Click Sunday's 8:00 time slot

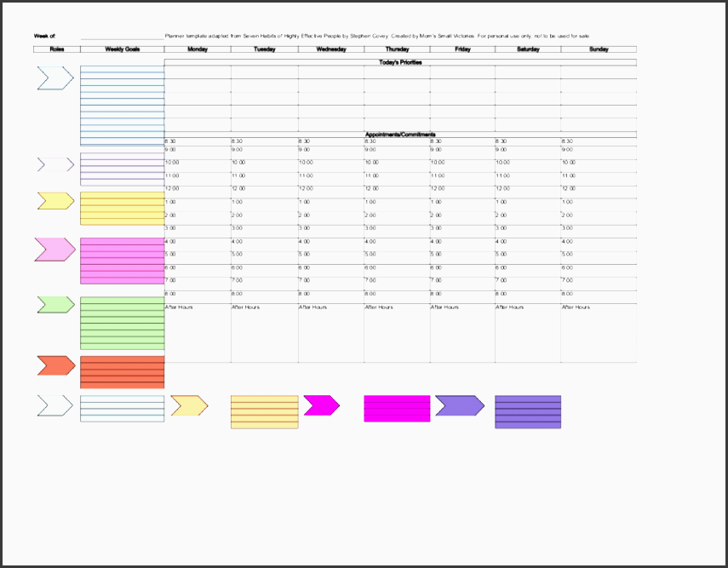click(x=599, y=296)
